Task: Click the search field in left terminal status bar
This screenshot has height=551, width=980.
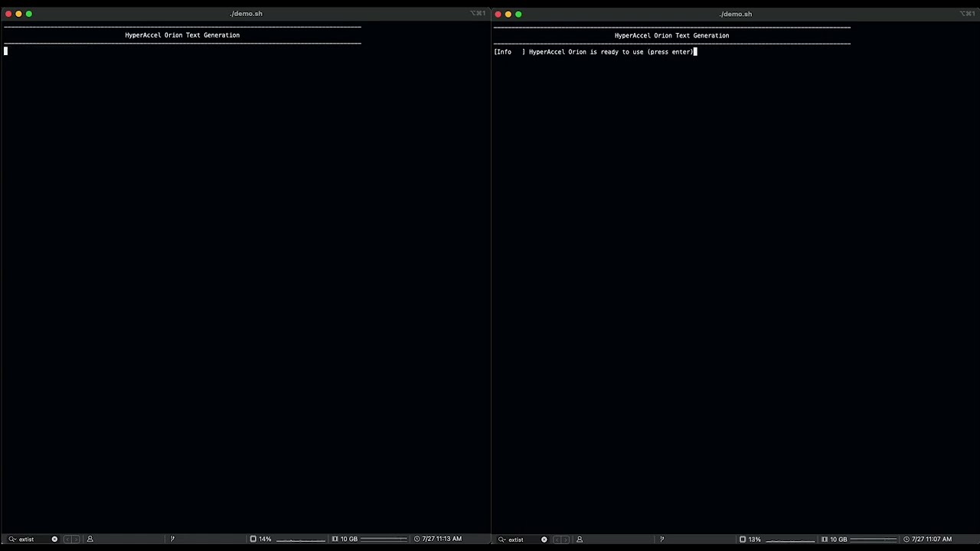Action: (x=32, y=539)
